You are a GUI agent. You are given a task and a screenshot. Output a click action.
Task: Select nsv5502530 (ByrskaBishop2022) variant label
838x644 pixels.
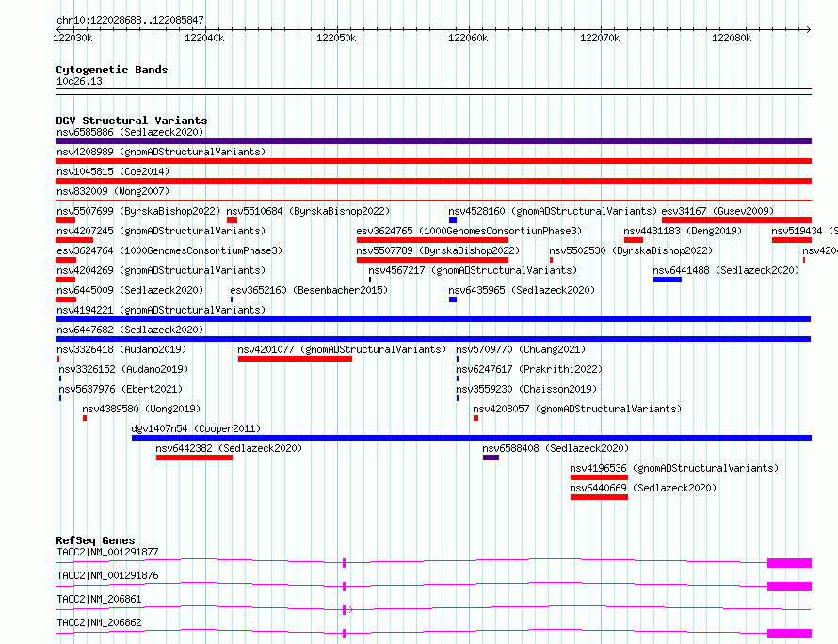(631, 250)
